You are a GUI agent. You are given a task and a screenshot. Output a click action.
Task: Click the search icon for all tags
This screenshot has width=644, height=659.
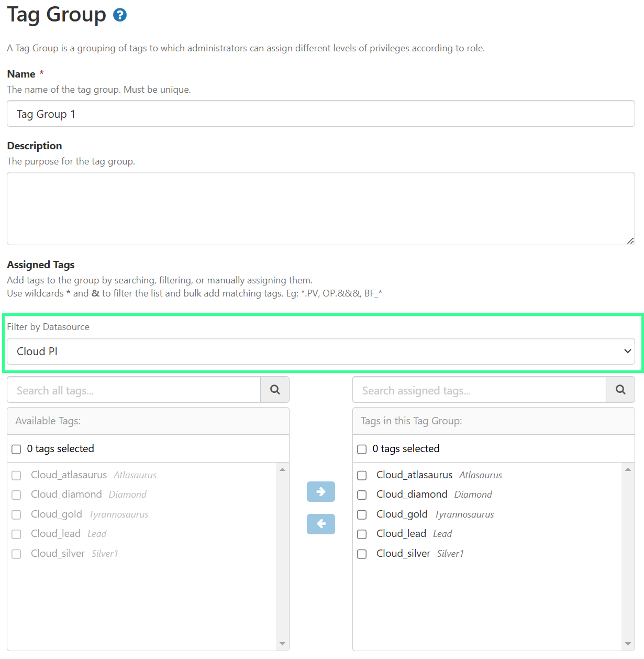coord(274,390)
